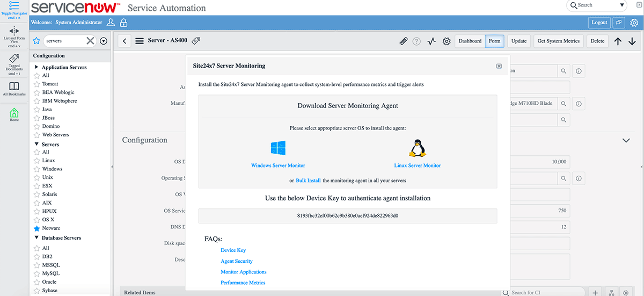
Task: Click the Bulk Install link
Action: 308,181
